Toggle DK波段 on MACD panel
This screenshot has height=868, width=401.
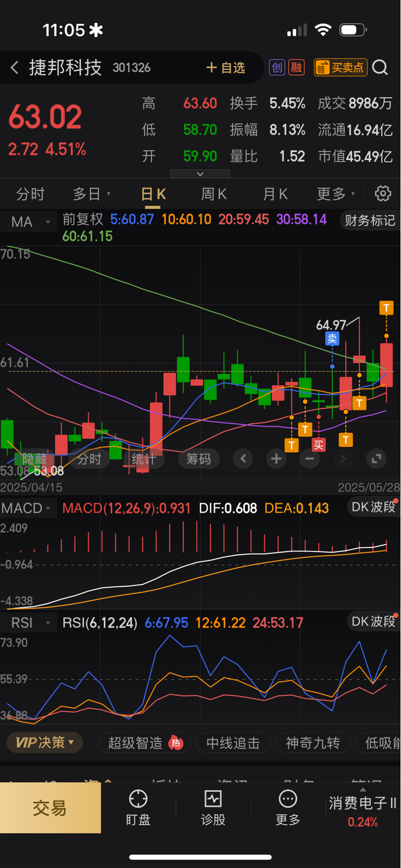373,507
